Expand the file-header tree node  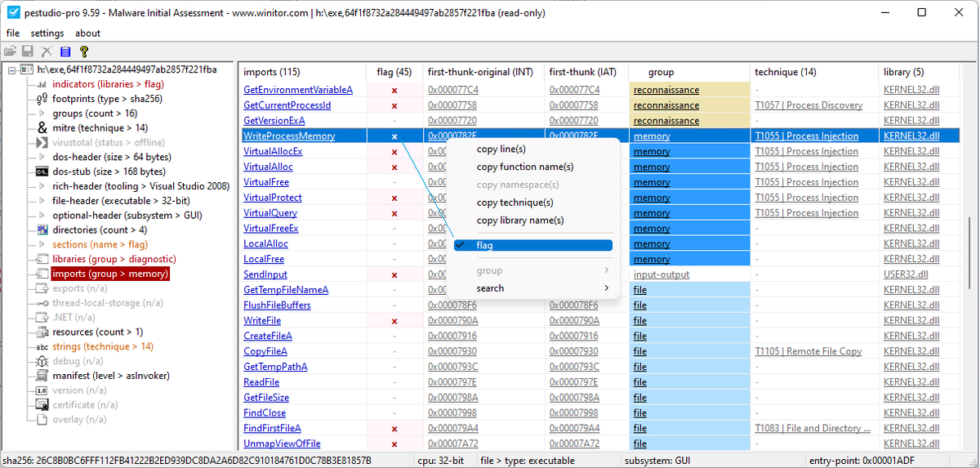tap(42, 201)
